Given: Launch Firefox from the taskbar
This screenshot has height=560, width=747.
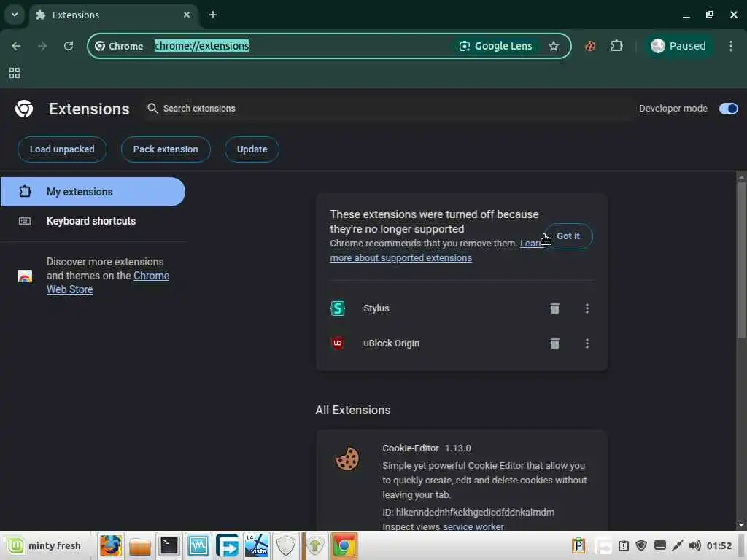Looking at the screenshot, I should (x=111, y=545).
